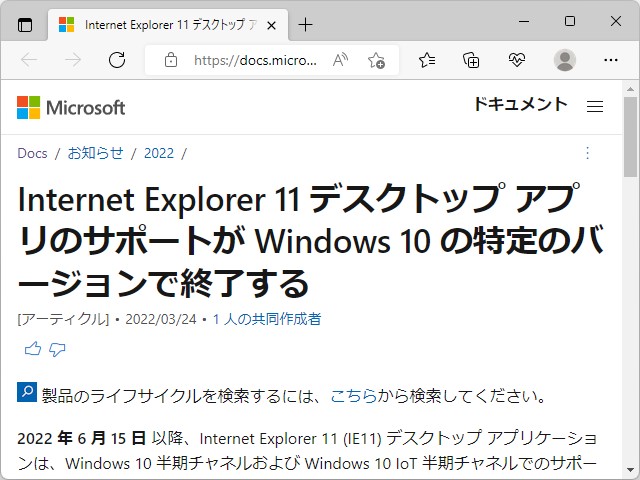Open the vertical tabs panel icon

tap(25, 25)
